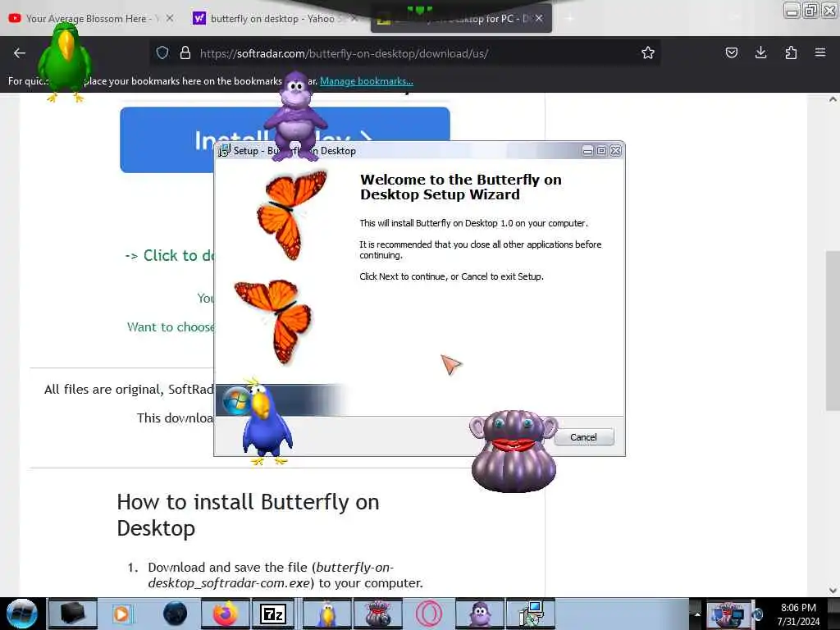The image size is (840, 630).
Task: Click the site security padlock icon
Action: pos(185,52)
